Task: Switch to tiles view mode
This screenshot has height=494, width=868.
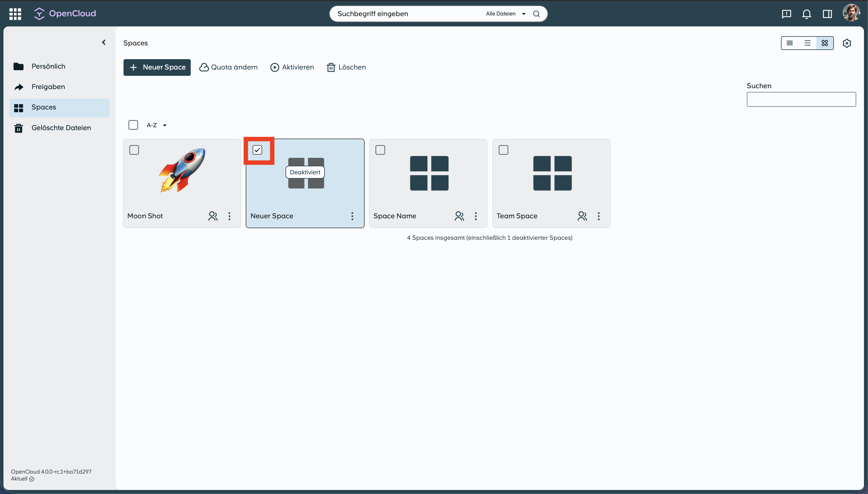Action: [825, 43]
